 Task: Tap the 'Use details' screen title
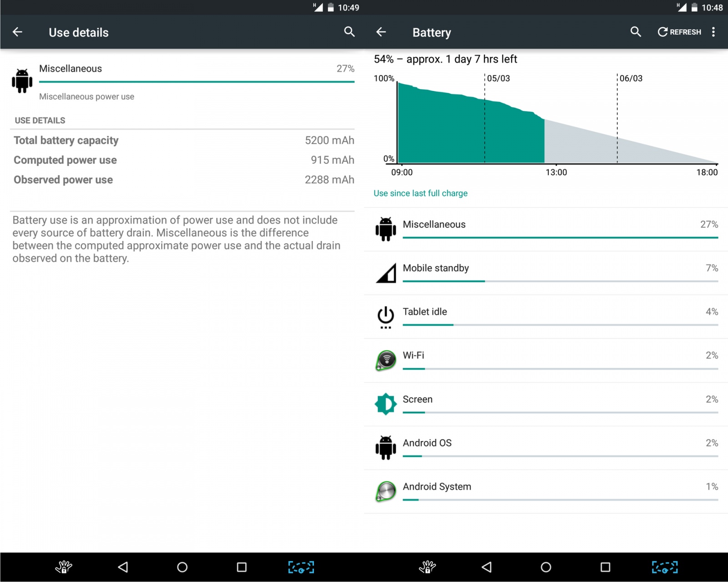pyautogui.click(x=79, y=32)
